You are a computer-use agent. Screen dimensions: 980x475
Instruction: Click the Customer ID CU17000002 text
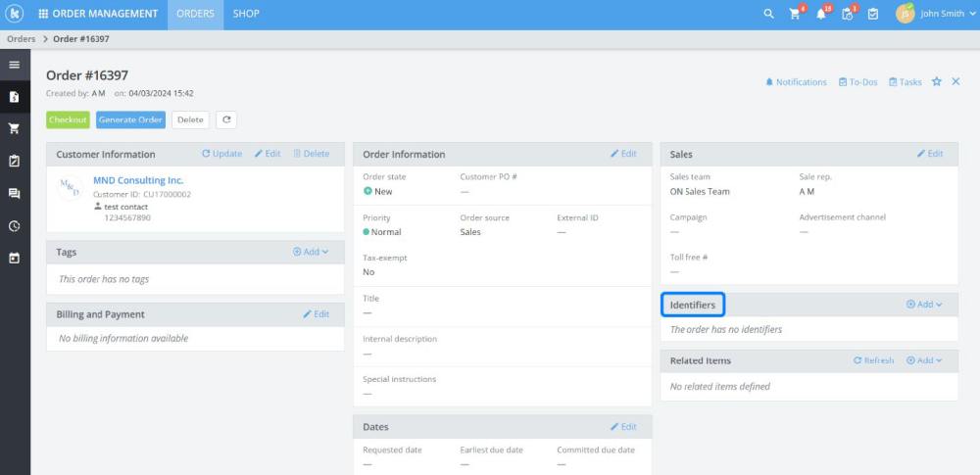142,194
